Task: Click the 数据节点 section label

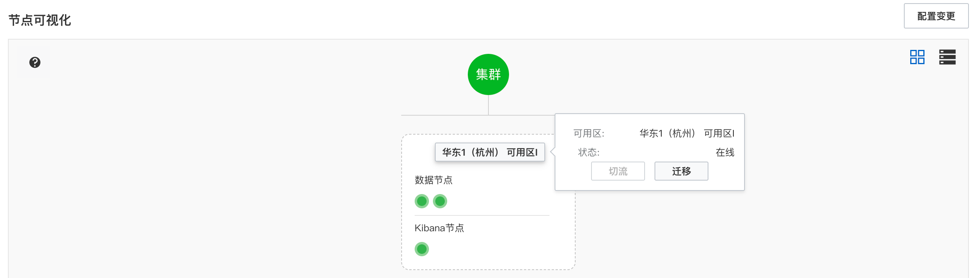Action: 433,180
